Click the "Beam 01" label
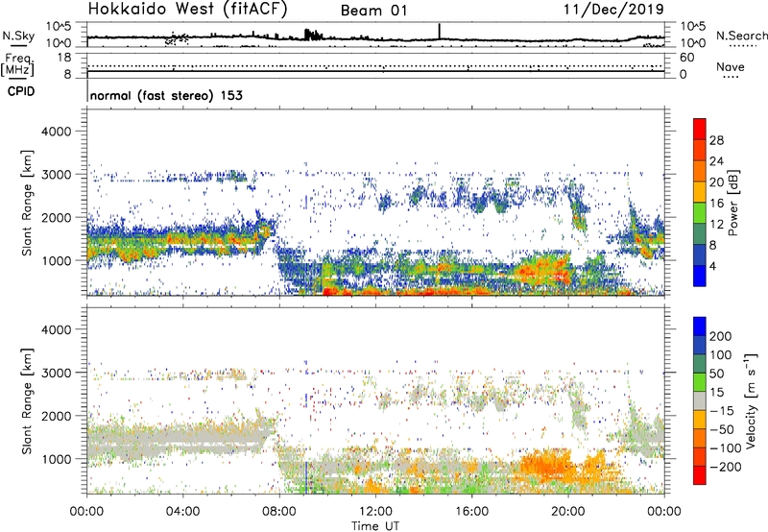The image size is (768, 532). pyautogui.click(x=374, y=11)
